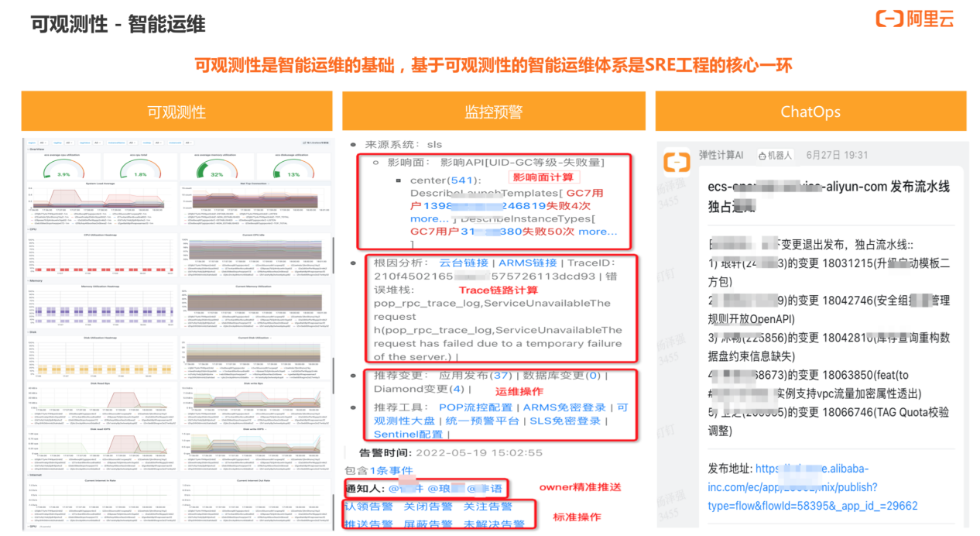Click the import Grafana button in dashboard

(315, 143)
